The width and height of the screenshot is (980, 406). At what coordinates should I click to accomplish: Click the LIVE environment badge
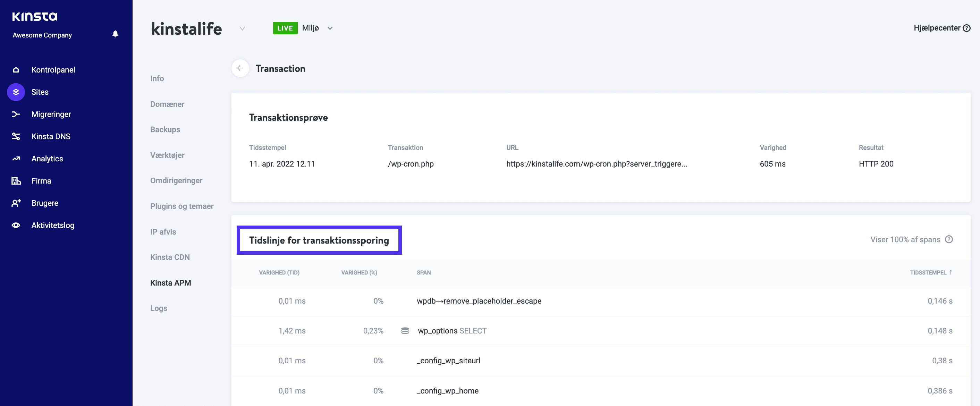pyautogui.click(x=285, y=28)
